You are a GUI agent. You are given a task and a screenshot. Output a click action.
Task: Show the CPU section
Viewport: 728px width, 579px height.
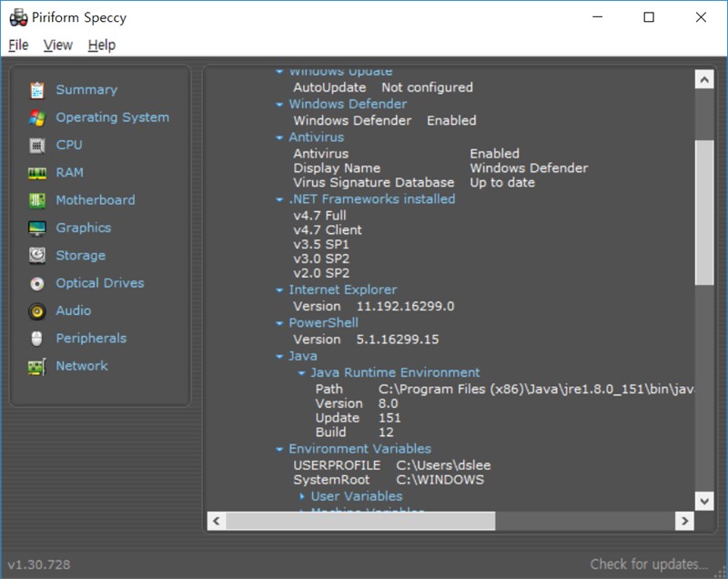pyautogui.click(x=69, y=145)
